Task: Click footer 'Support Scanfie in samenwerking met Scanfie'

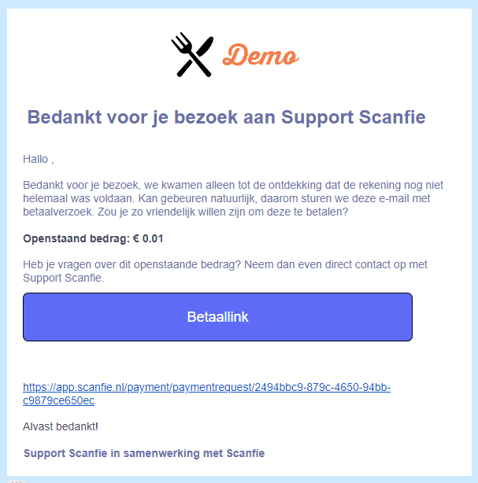Action: (x=144, y=453)
